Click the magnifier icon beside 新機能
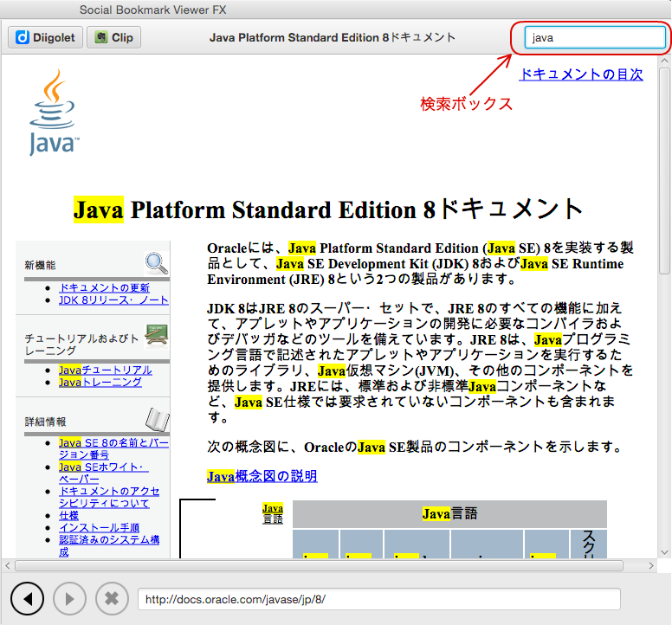 pyautogui.click(x=157, y=263)
